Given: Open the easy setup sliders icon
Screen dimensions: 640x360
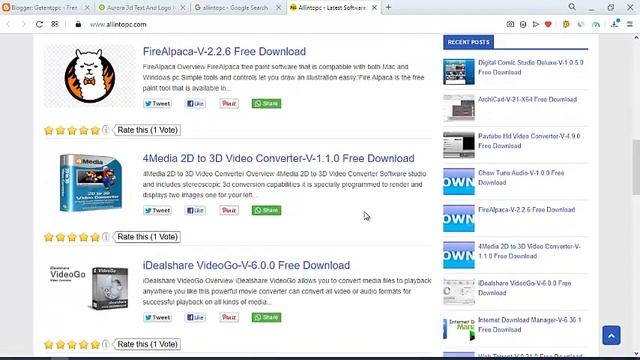Looking at the screenshot, I should click(630, 24).
